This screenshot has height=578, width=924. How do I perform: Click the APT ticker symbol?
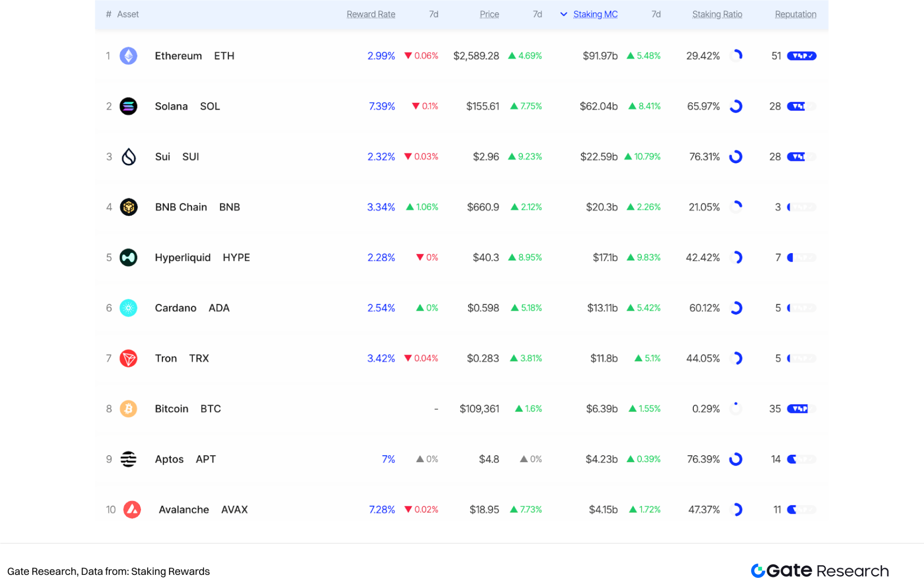coord(206,459)
